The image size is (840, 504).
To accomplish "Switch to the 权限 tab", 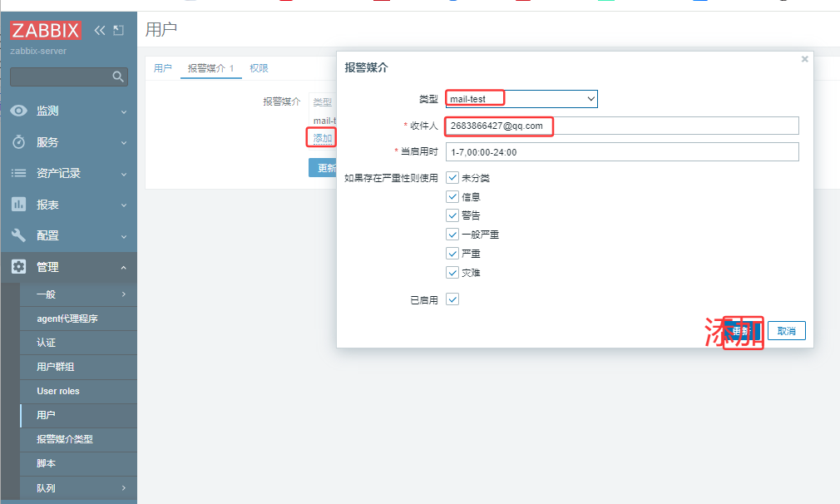I will tap(259, 68).
